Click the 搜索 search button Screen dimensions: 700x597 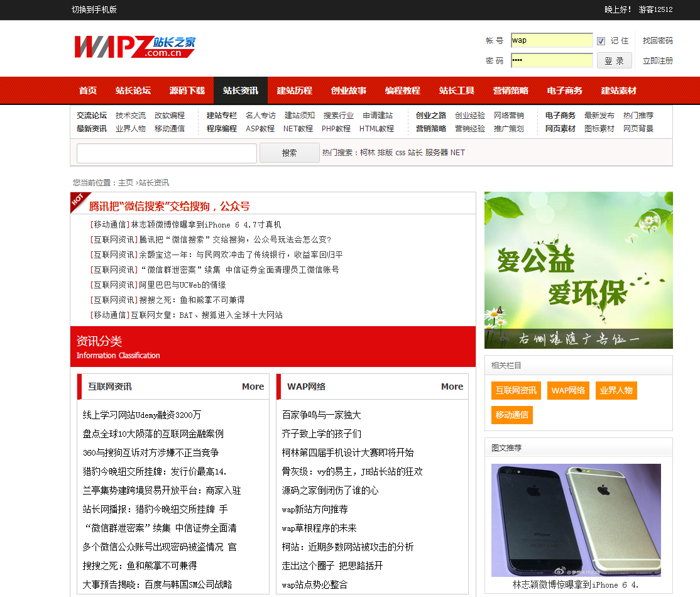[x=290, y=153]
